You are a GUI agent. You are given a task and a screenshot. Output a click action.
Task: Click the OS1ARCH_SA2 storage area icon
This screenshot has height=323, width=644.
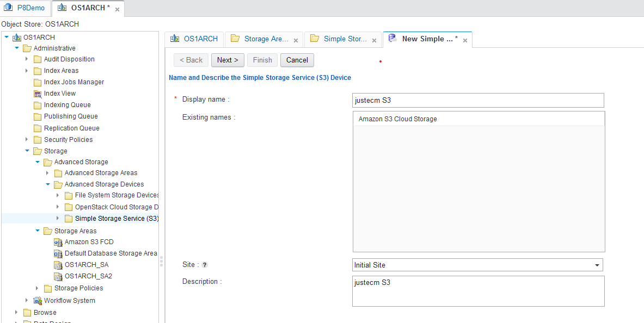(58, 276)
